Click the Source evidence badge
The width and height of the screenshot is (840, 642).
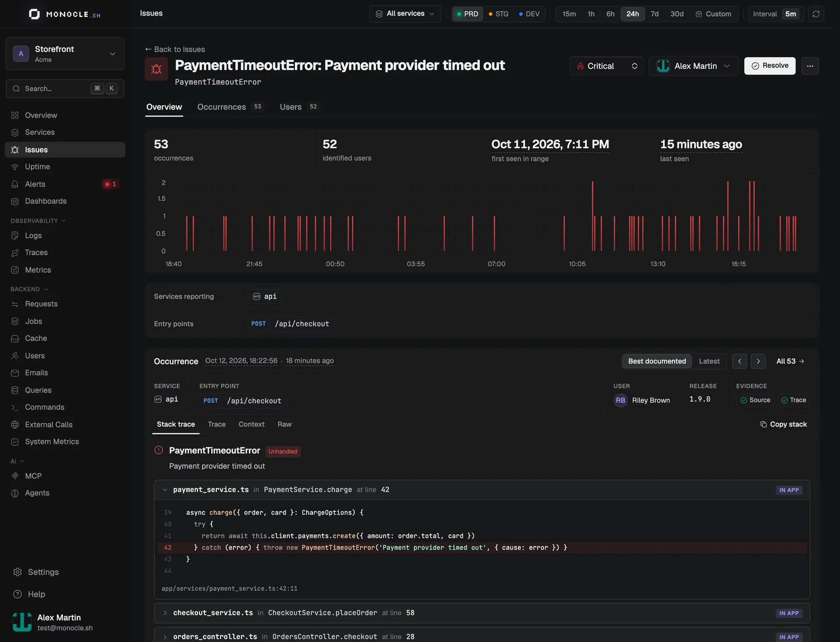755,400
